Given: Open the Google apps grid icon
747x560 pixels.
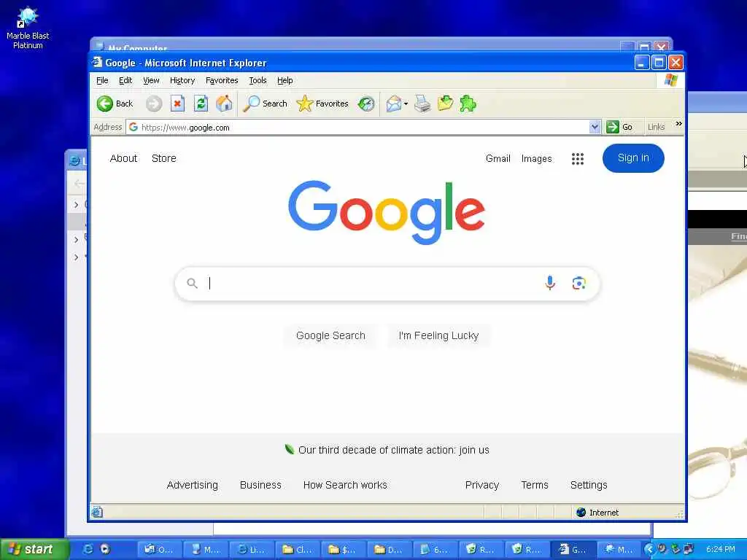Looking at the screenshot, I should click(x=578, y=158).
